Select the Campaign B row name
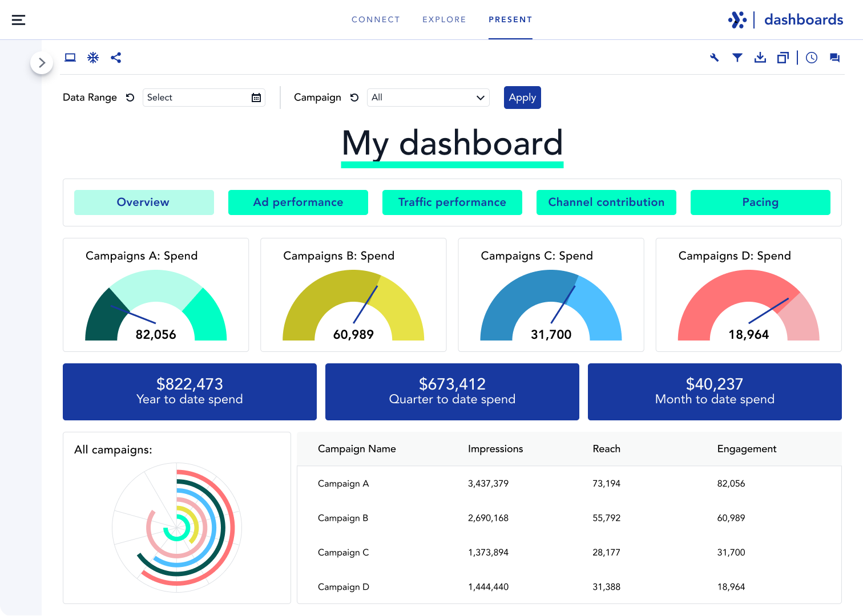Image resolution: width=863 pixels, height=616 pixels. [x=342, y=518]
